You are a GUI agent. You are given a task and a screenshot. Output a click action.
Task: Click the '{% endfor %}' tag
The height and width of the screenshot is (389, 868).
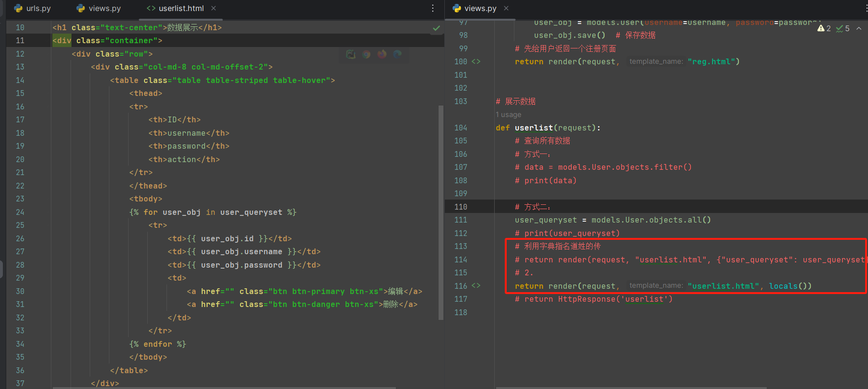[158, 344]
